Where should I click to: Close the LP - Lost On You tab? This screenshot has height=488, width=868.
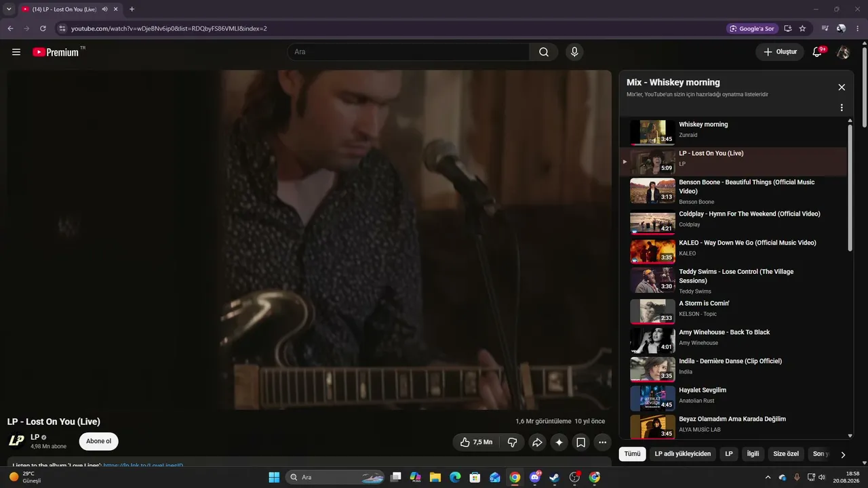coord(116,9)
